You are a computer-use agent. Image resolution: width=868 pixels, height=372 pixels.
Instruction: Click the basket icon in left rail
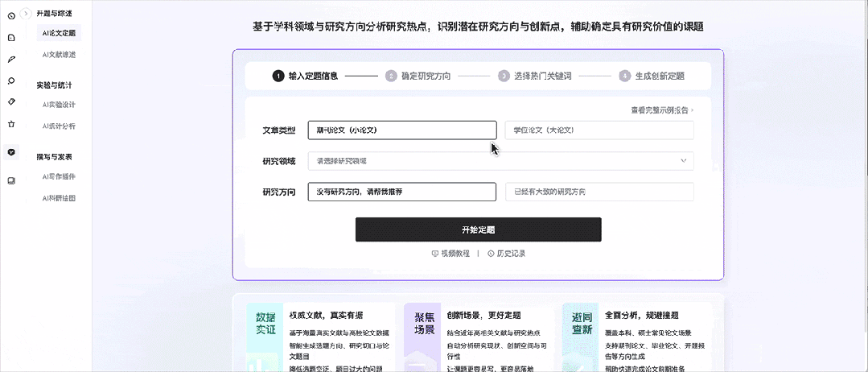pos(11,124)
